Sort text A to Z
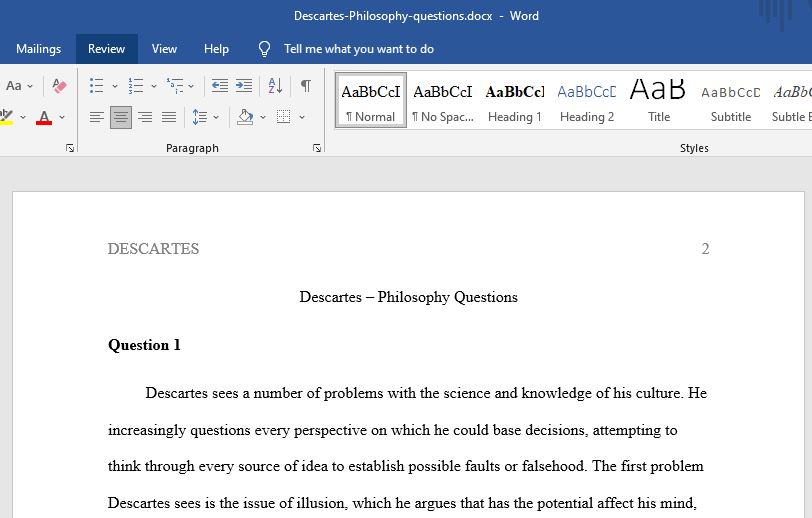812x518 pixels. (x=275, y=85)
